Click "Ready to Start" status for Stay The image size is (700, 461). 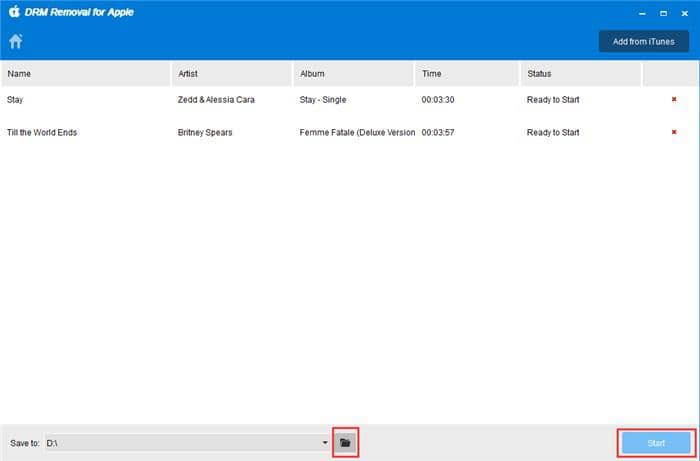[553, 100]
